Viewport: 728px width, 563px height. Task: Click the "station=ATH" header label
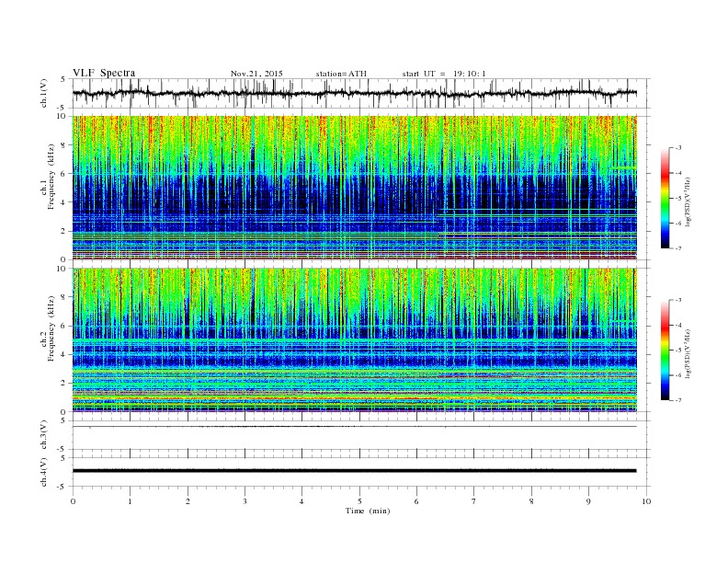[x=341, y=74]
